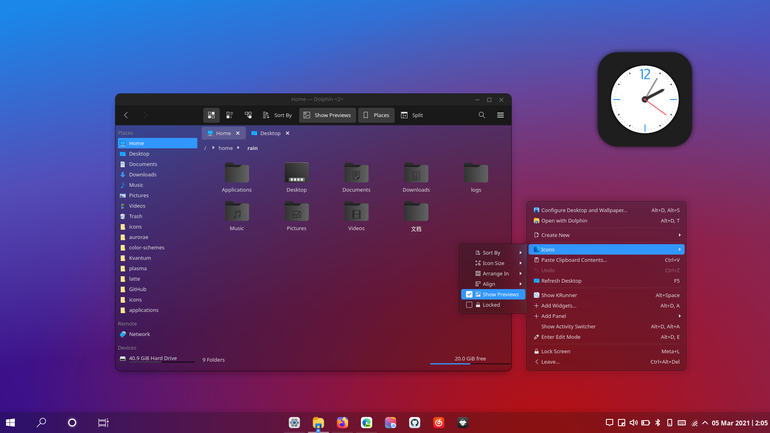The width and height of the screenshot is (770, 433).
Task: Open Firefox from the taskbar
Action: point(342,422)
